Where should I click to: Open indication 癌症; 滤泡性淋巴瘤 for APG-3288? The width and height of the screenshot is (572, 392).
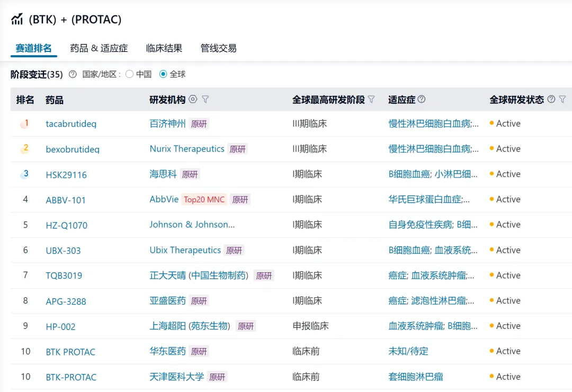pyautogui.click(x=432, y=300)
